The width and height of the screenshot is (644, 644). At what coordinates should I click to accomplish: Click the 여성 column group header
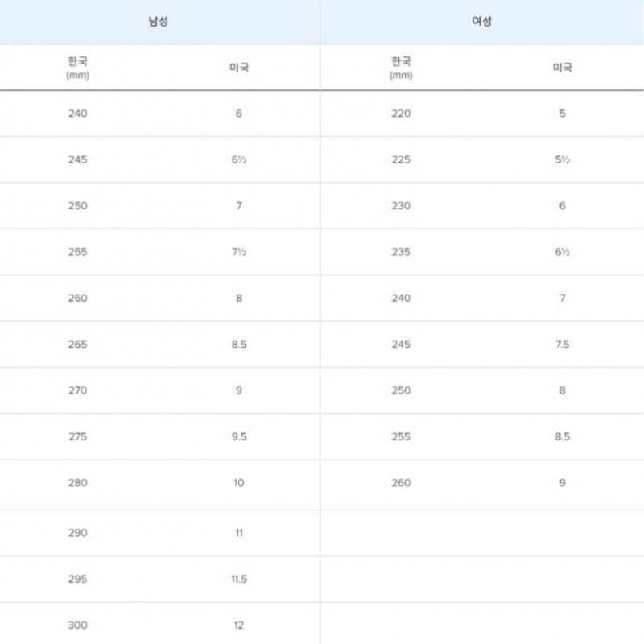pos(481,21)
